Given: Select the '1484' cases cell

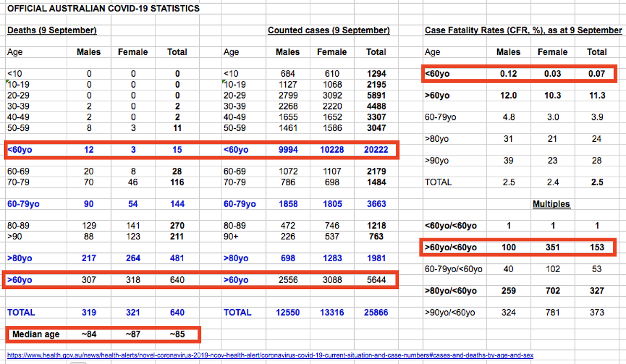Looking at the screenshot, I should [x=376, y=182].
